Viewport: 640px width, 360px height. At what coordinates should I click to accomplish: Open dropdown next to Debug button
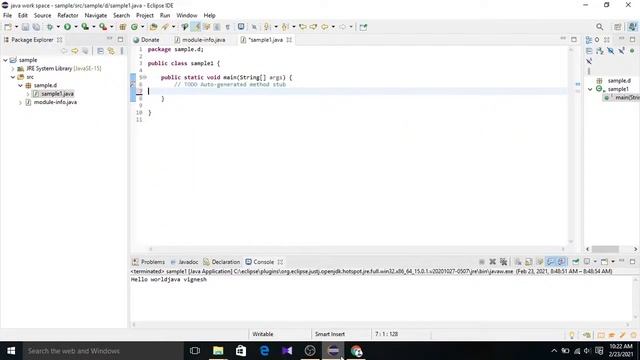(58, 27)
